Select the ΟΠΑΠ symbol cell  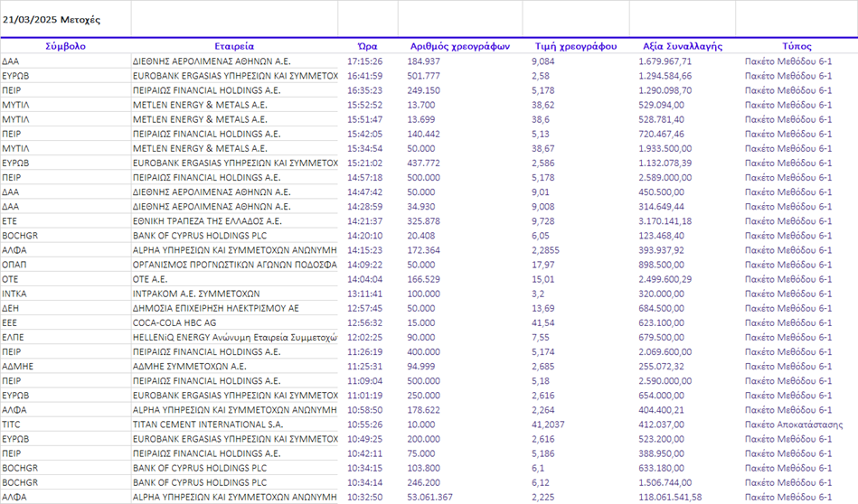click(x=14, y=265)
